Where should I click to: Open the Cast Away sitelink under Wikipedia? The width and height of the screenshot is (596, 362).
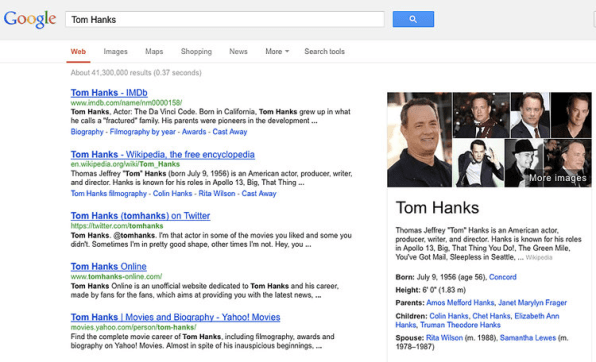pyautogui.click(x=259, y=194)
